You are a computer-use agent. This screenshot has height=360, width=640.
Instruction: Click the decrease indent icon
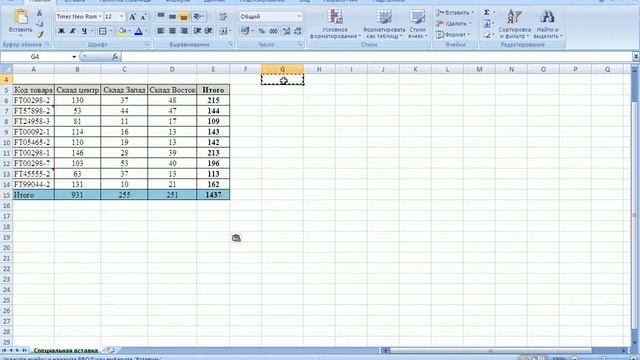[197, 31]
